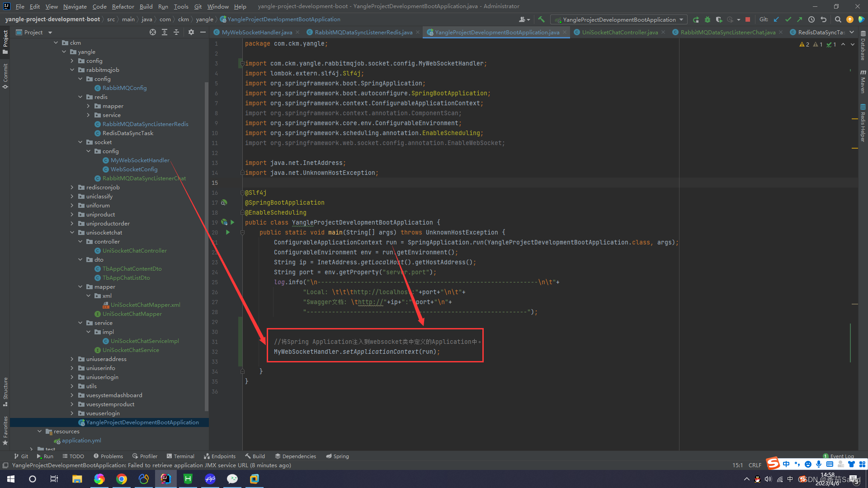Viewport: 868px width, 488px height.
Task: Expand the uniforum folder
Action: tap(72, 206)
